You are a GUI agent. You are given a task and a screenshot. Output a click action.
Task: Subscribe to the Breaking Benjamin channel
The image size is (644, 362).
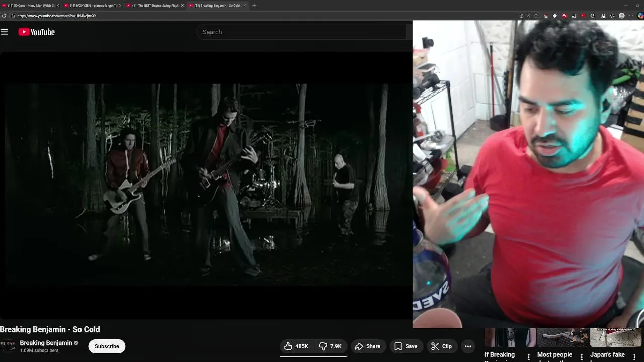click(x=107, y=346)
